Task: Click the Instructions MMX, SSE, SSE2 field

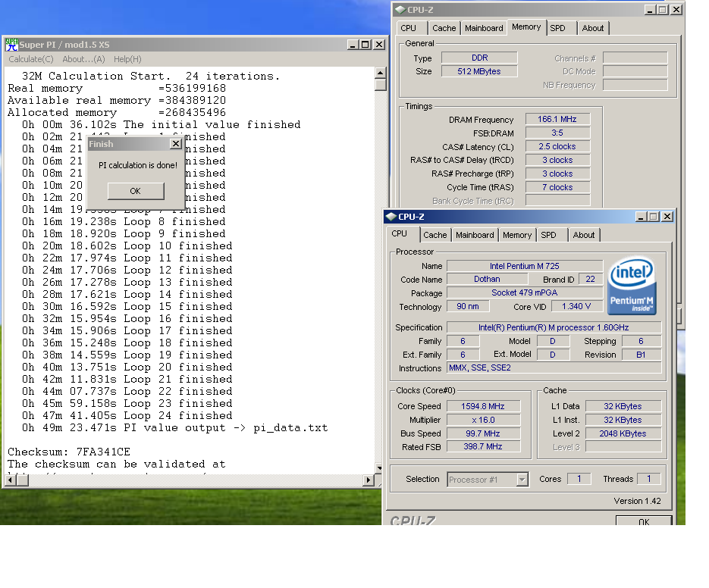Action: pyautogui.click(x=554, y=368)
